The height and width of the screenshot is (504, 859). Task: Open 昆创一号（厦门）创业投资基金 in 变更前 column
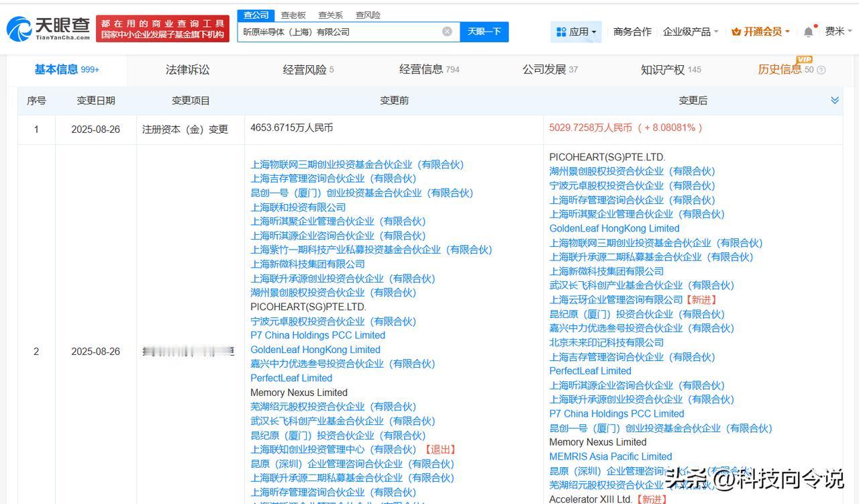(x=362, y=193)
